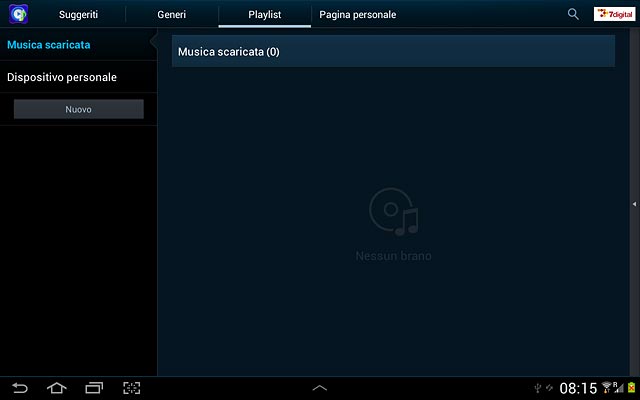Expand the side panel arrow handle
Viewport: 640px width, 400px height.
pos(634,204)
